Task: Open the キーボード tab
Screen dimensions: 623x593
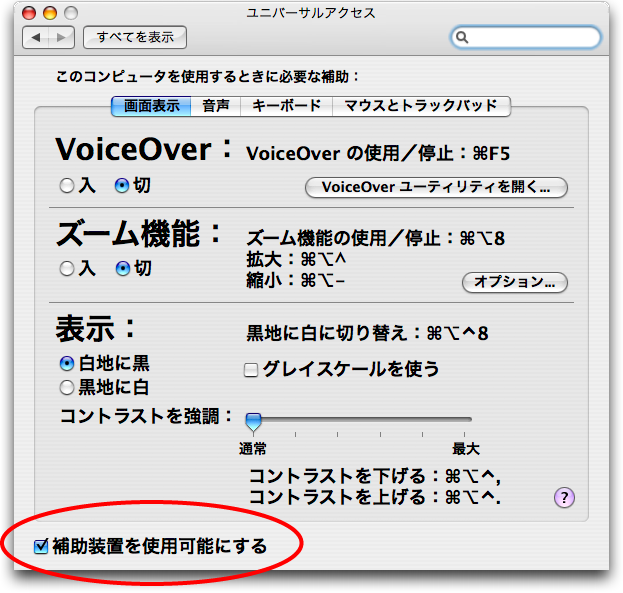Action: 286,105
